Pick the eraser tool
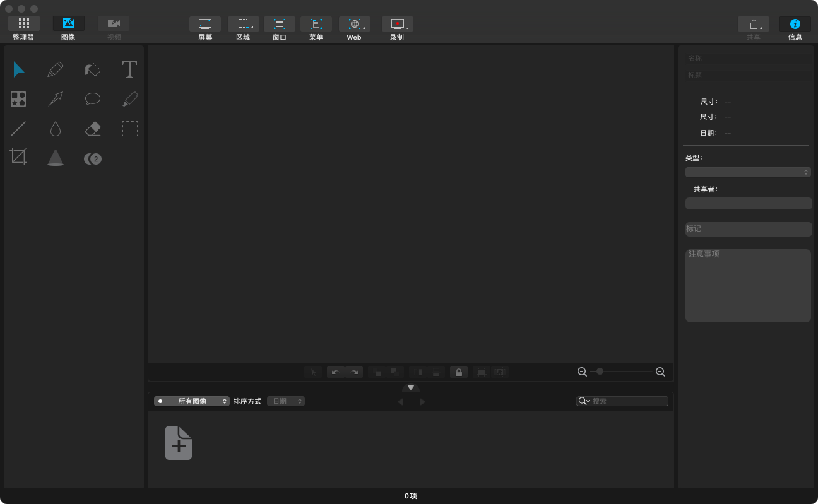 tap(93, 129)
